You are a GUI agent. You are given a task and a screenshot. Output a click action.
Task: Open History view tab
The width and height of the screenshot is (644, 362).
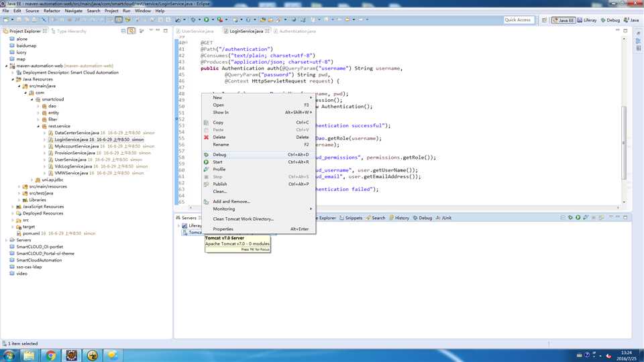pos(399,218)
